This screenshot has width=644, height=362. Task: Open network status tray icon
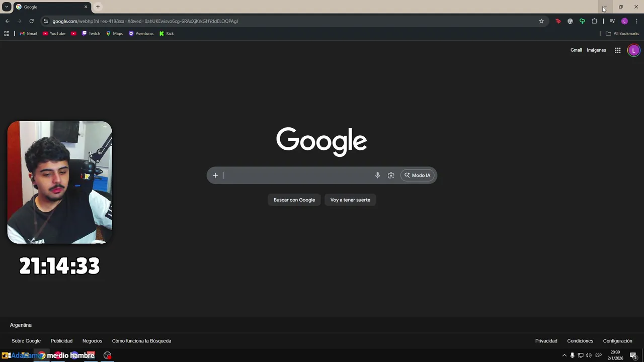581,355
